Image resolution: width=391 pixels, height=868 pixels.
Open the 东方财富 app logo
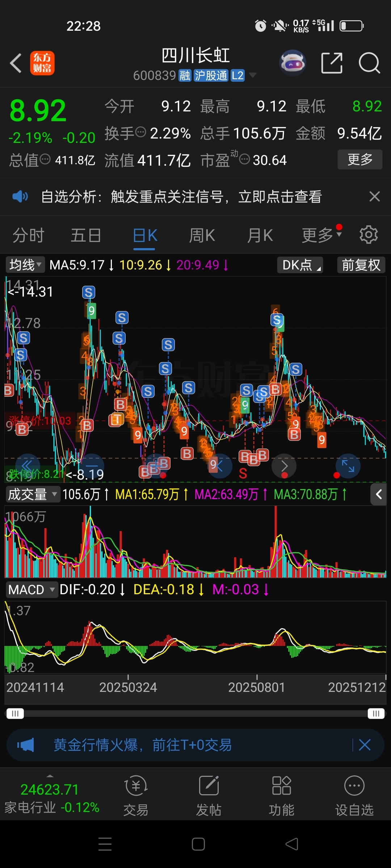pos(42,63)
